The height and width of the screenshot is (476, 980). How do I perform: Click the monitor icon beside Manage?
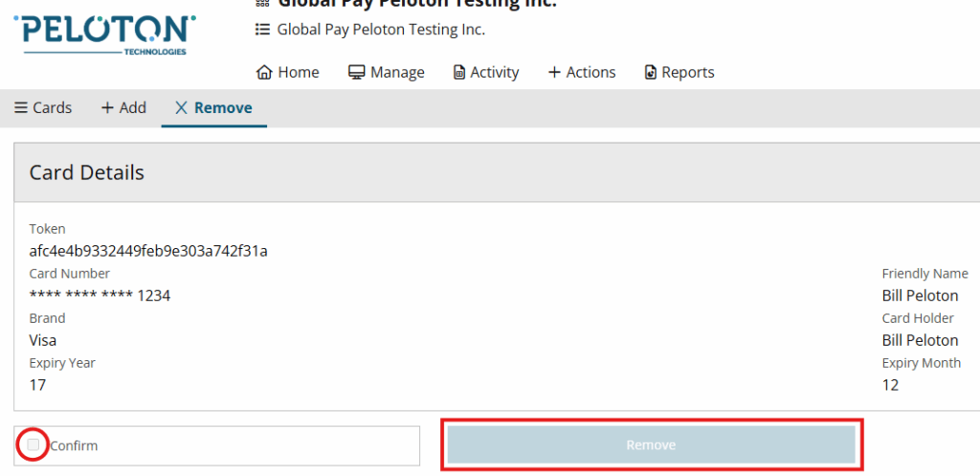click(357, 73)
